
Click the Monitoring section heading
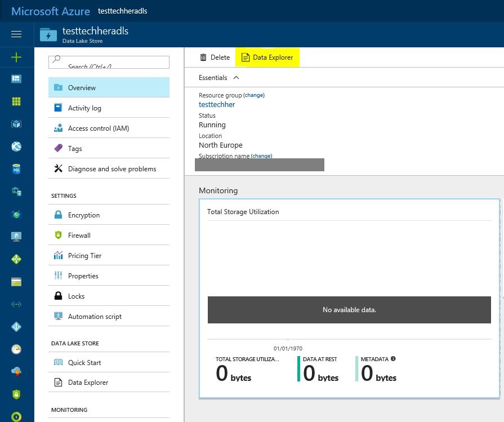click(x=218, y=190)
